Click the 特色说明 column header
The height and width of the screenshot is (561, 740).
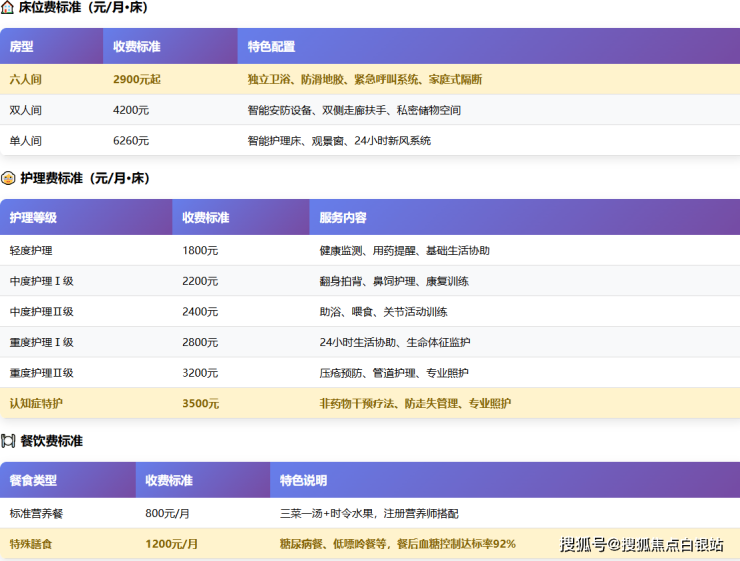pyautogui.click(x=303, y=481)
